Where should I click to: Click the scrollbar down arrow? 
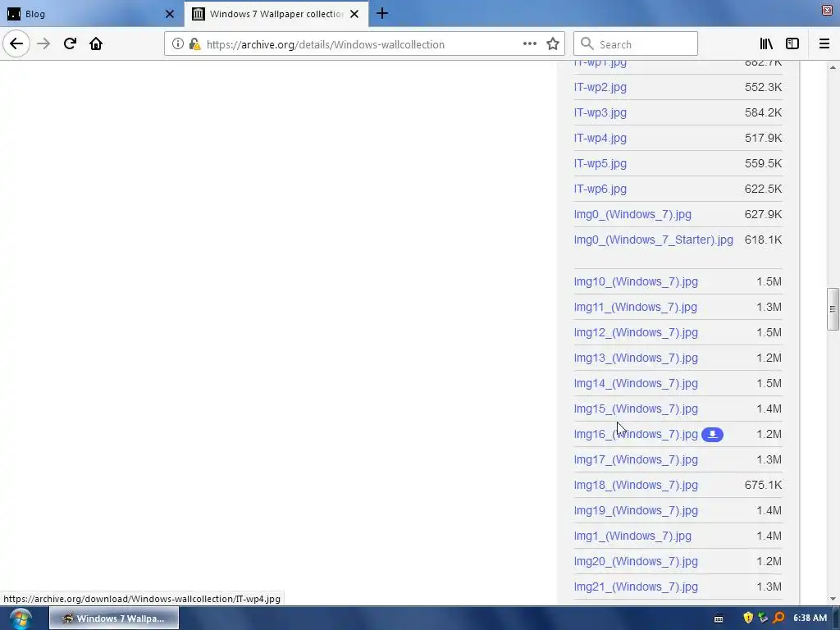point(832,599)
